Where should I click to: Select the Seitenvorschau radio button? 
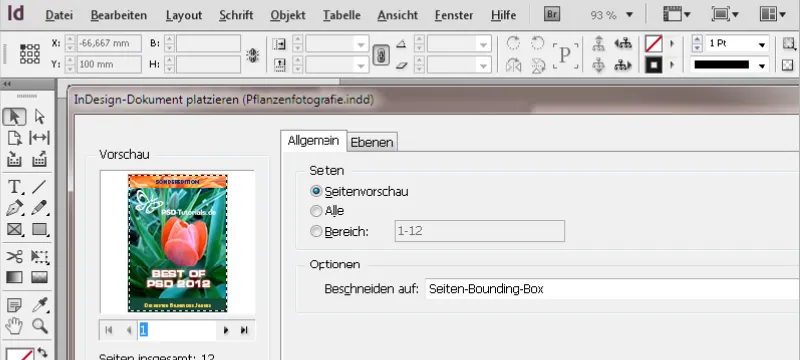(316, 192)
